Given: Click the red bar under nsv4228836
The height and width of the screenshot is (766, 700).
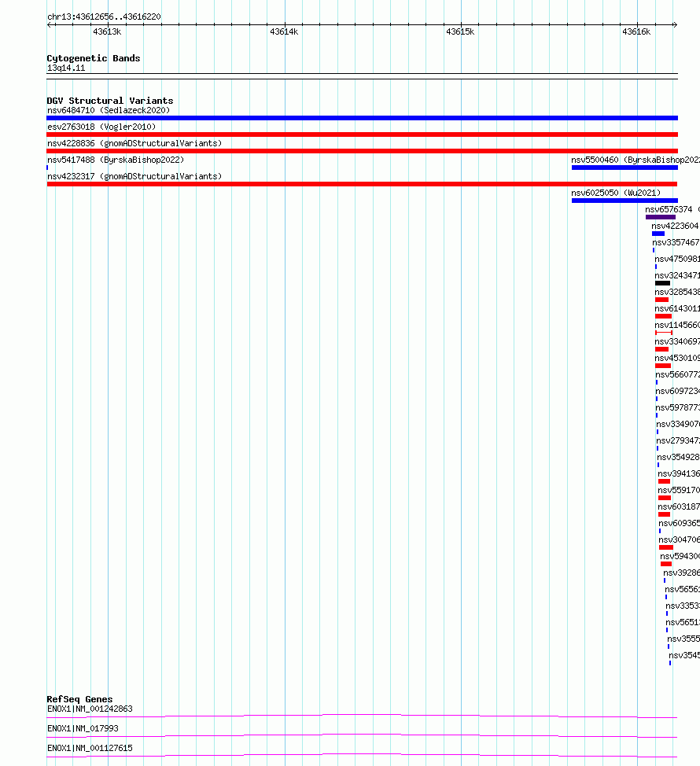Looking at the screenshot, I should tap(362, 151).
